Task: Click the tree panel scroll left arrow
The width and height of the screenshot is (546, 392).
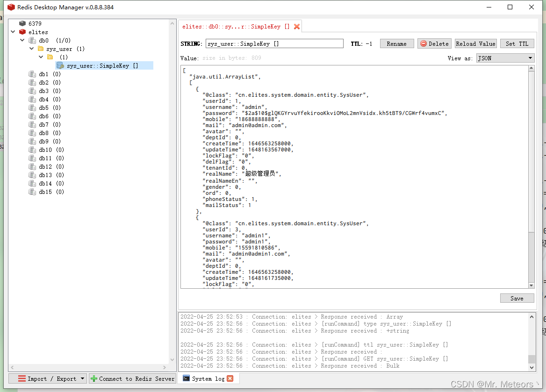Action: pos(12,367)
